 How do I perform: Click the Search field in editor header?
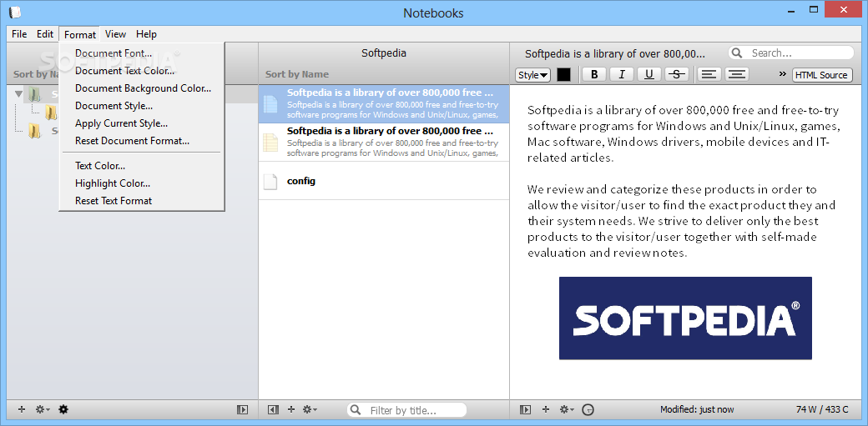tap(791, 53)
